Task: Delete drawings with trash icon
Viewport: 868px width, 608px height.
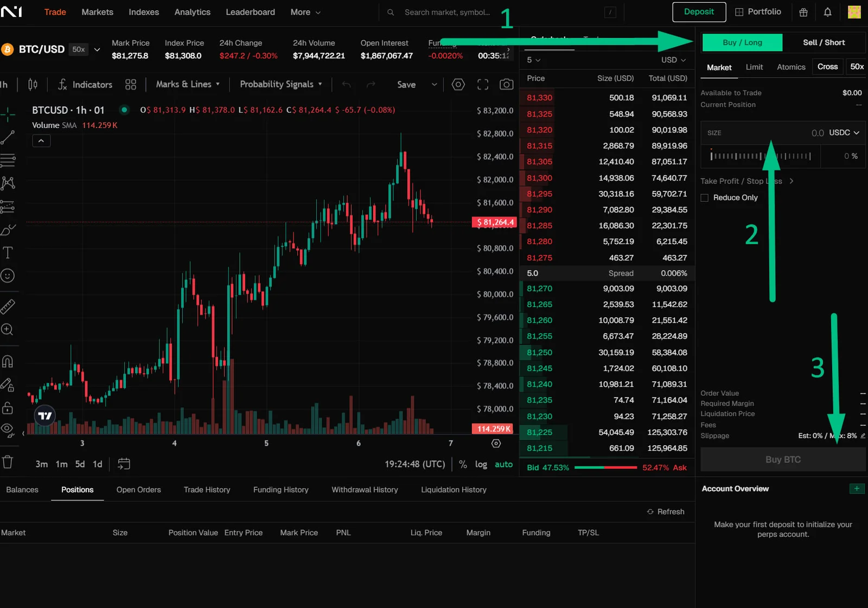Action: [x=8, y=462]
